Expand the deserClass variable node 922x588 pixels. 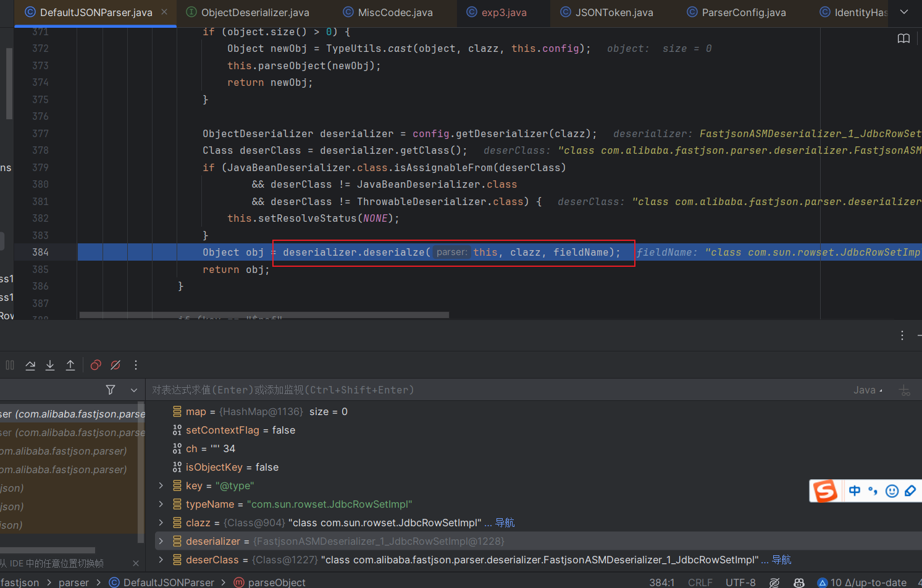coord(161,560)
